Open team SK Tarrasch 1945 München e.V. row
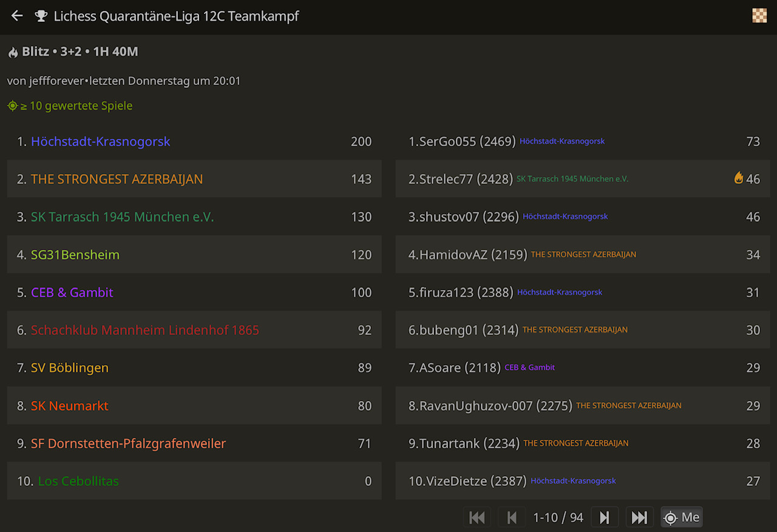Screen dimensions: 777x532 pyautogui.click(x=194, y=217)
